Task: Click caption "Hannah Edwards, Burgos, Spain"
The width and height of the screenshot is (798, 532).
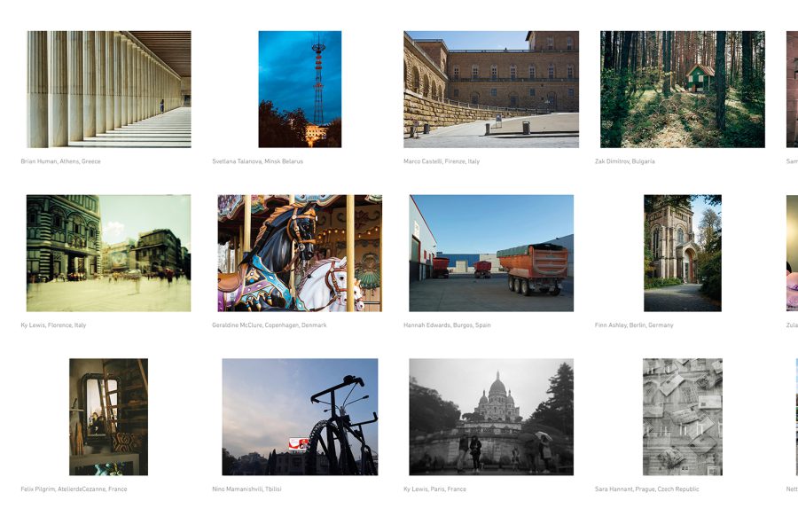Action: [448, 325]
